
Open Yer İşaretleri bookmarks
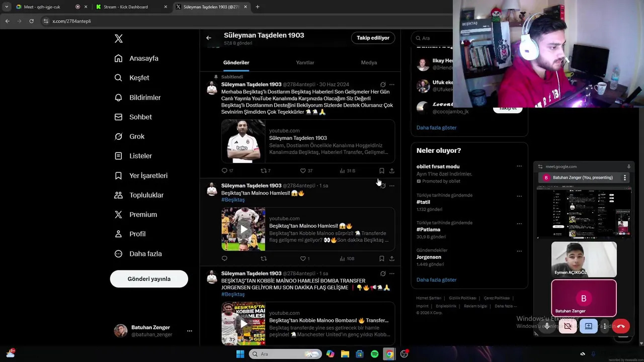(141, 175)
